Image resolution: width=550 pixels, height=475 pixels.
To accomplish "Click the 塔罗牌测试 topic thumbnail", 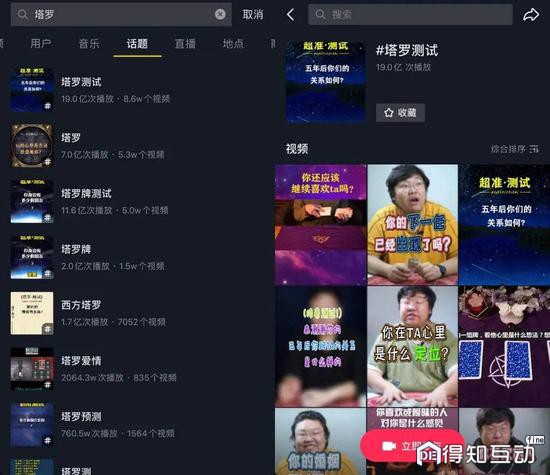I will click(x=32, y=201).
